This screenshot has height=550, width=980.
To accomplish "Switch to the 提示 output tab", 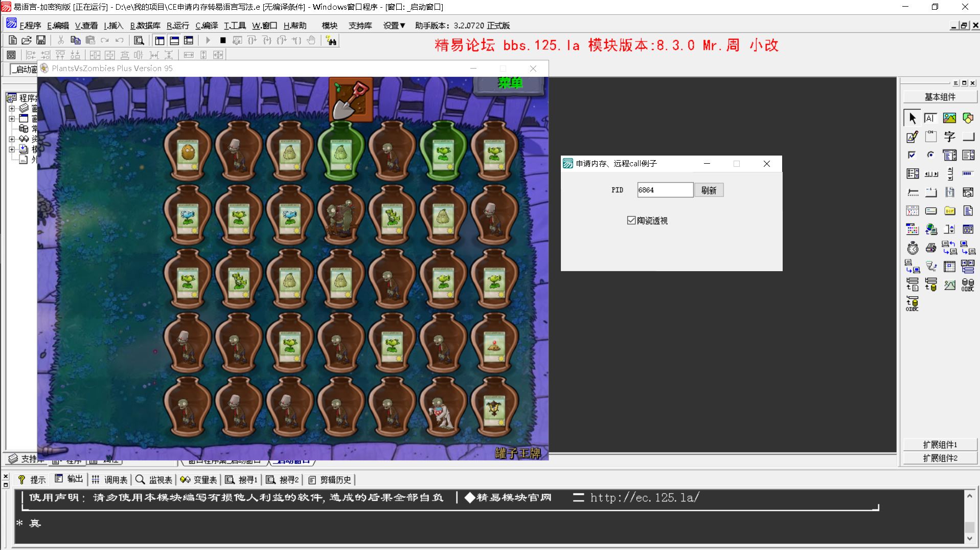I will [x=32, y=479].
